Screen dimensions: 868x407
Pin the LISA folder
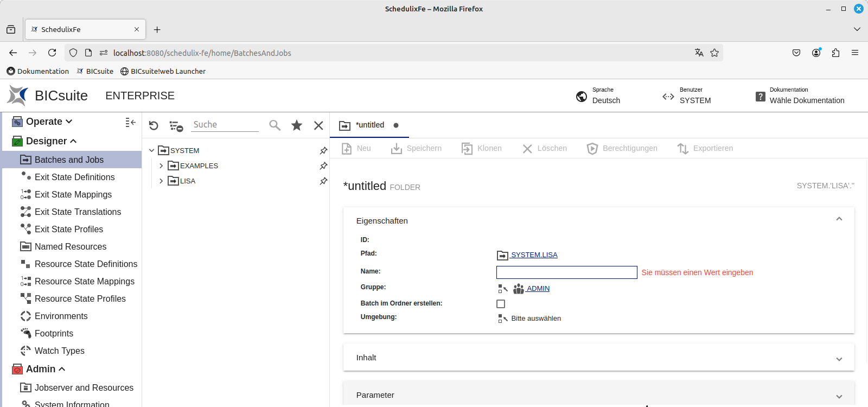pos(323,181)
